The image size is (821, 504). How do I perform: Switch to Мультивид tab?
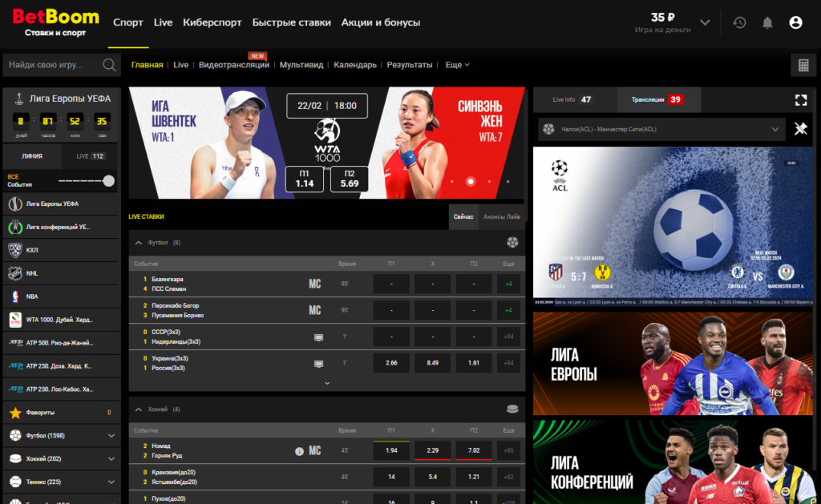[301, 65]
